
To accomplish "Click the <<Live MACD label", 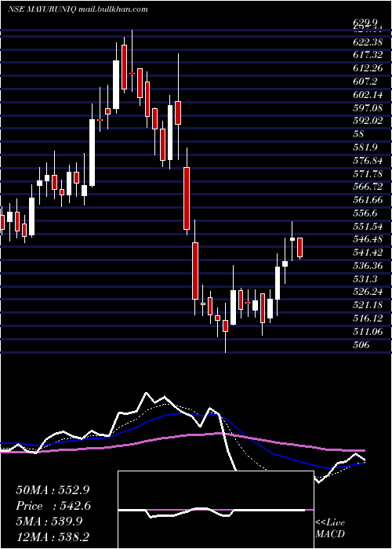I will [x=330, y=528].
